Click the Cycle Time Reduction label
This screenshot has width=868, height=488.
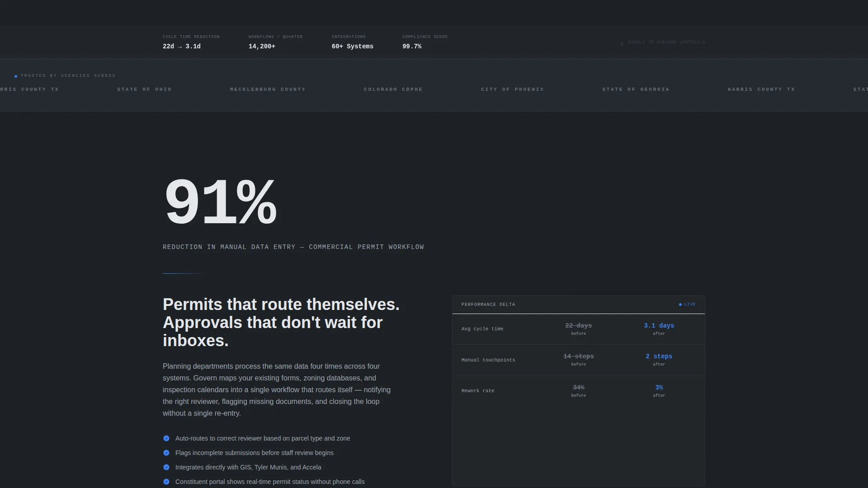191,37
